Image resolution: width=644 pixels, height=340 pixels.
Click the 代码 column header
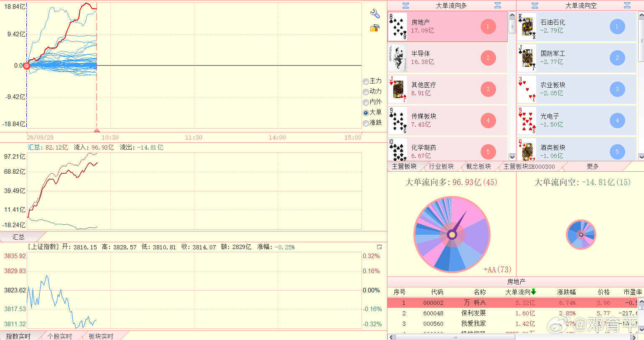click(437, 292)
